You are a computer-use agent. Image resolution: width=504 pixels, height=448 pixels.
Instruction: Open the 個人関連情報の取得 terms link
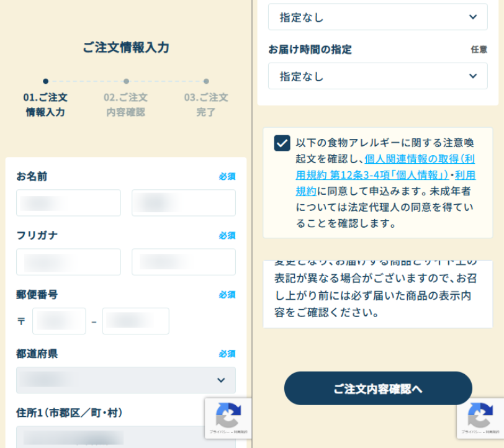(385, 167)
